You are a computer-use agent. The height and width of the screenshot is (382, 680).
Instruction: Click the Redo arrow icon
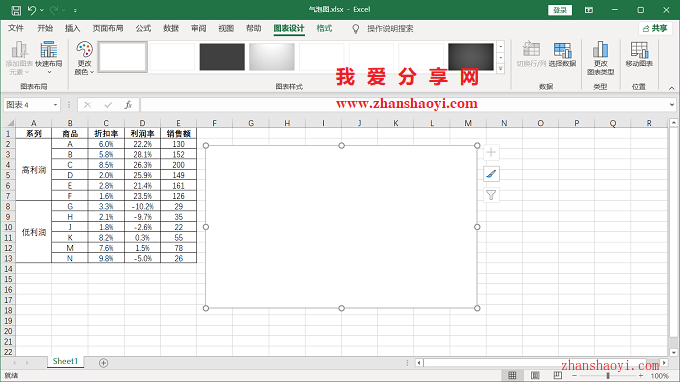54,10
